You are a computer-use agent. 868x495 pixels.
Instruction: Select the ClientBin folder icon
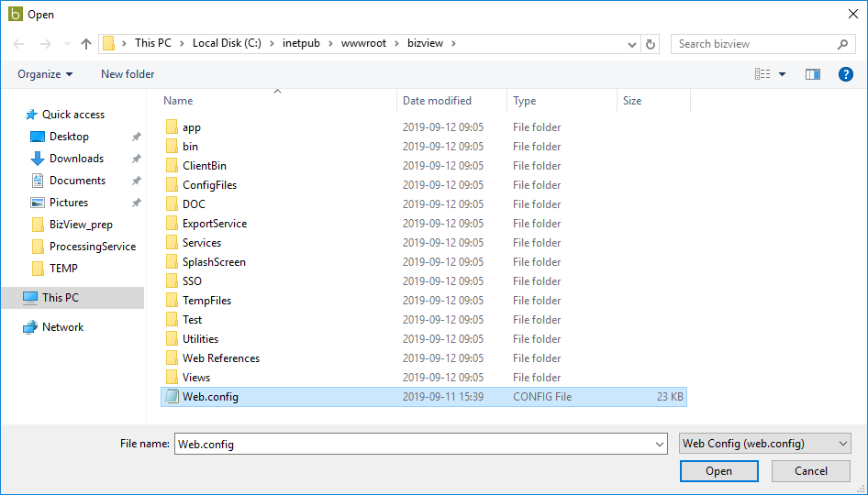pos(172,166)
